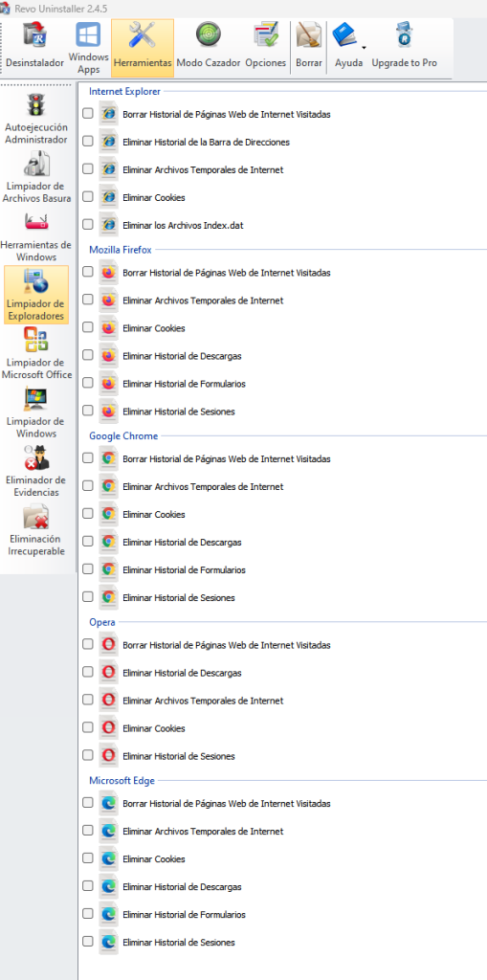This screenshot has width=487, height=980.
Task: Check Internet Explorer Eliminar Archivos Temporales
Action: [88, 168]
